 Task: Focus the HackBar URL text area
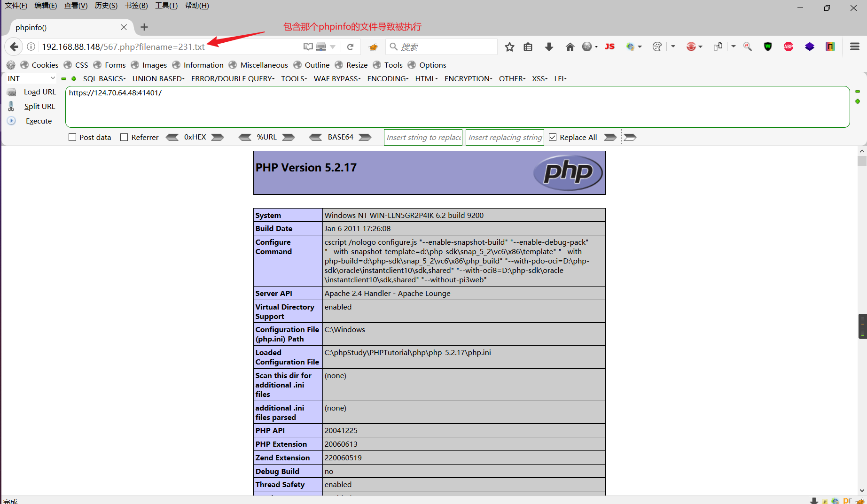tap(457, 107)
